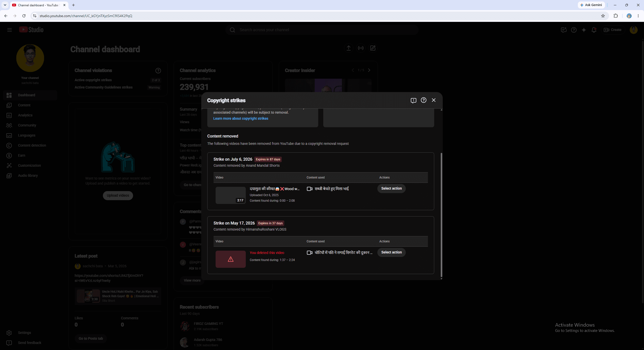644x350 pixels.
Task: Reload the page in browser
Action: click(x=24, y=16)
